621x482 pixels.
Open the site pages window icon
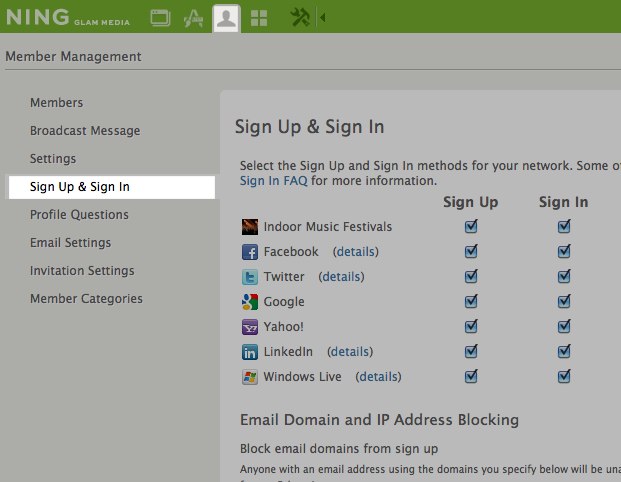coord(160,18)
